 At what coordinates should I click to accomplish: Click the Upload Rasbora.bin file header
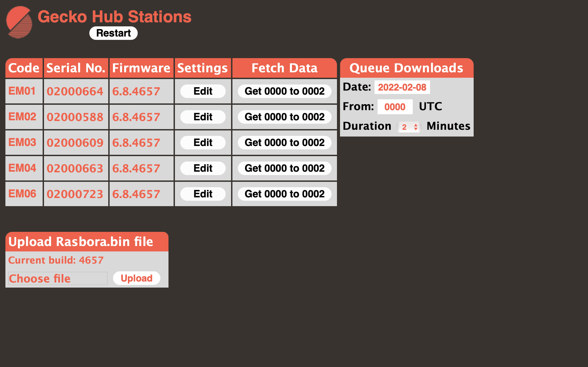(87, 242)
